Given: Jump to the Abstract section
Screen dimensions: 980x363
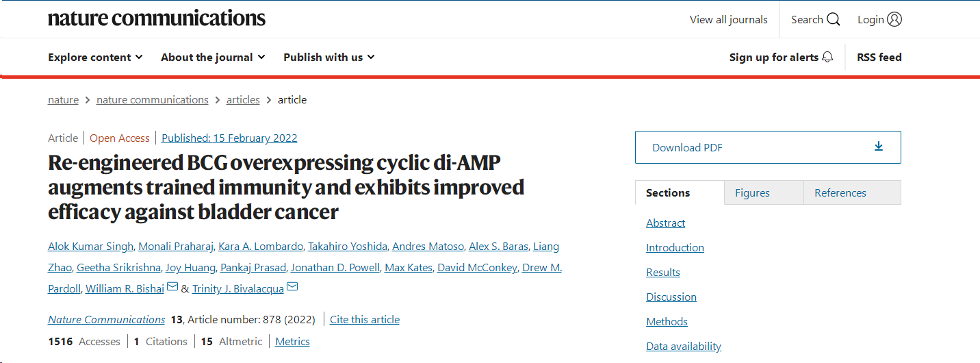Looking at the screenshot, I should tap(665, 223).
